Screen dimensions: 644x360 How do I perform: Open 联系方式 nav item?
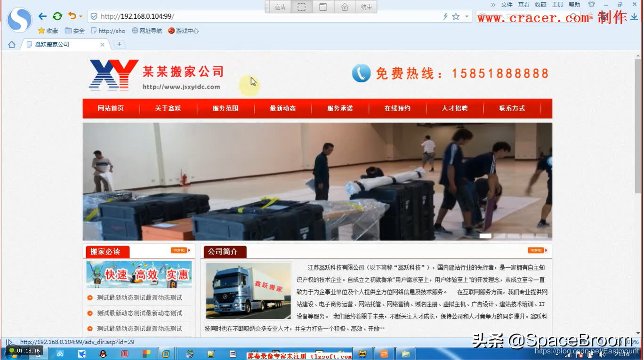coord(512,108)
